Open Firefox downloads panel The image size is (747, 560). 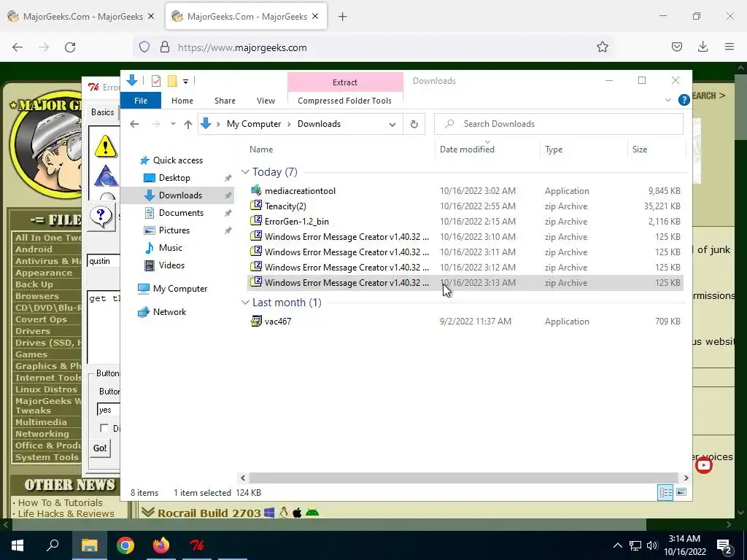[703, 47]
